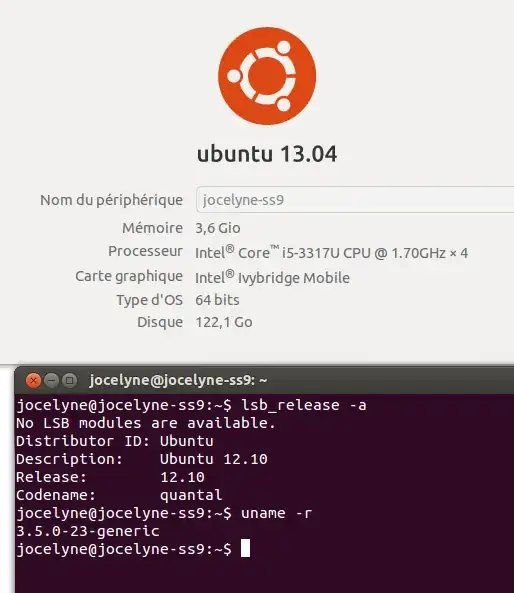Click the terminal cursor at last prompt
Image resolution: width=514 pixels, height=593 pixels.
245,548
